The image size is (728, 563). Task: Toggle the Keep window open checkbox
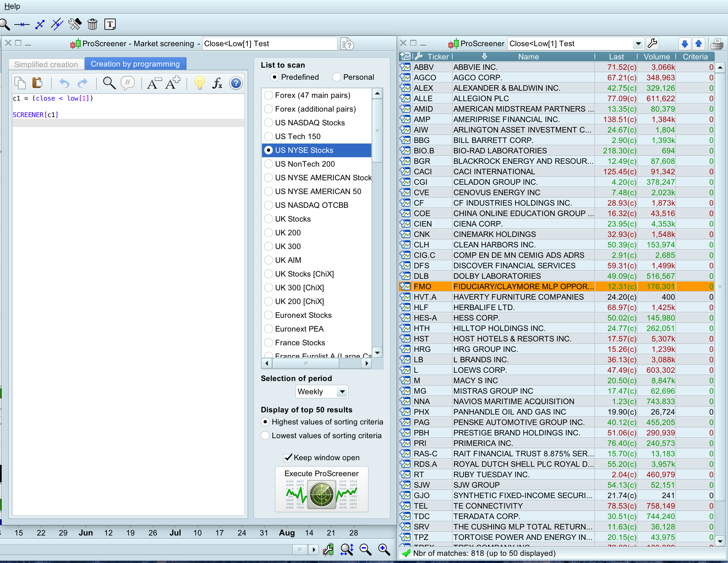click(287, 458)
